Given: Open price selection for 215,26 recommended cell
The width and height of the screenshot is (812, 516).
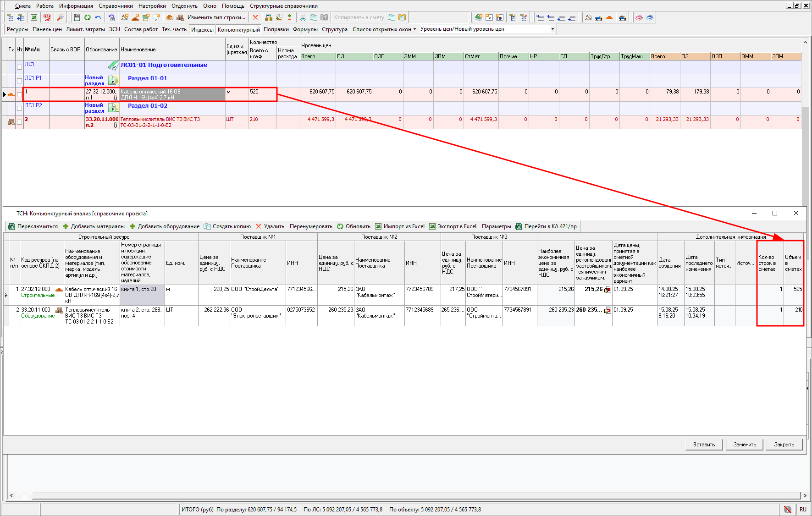Looking at the screenshot, I should click(x=608, y=290).
